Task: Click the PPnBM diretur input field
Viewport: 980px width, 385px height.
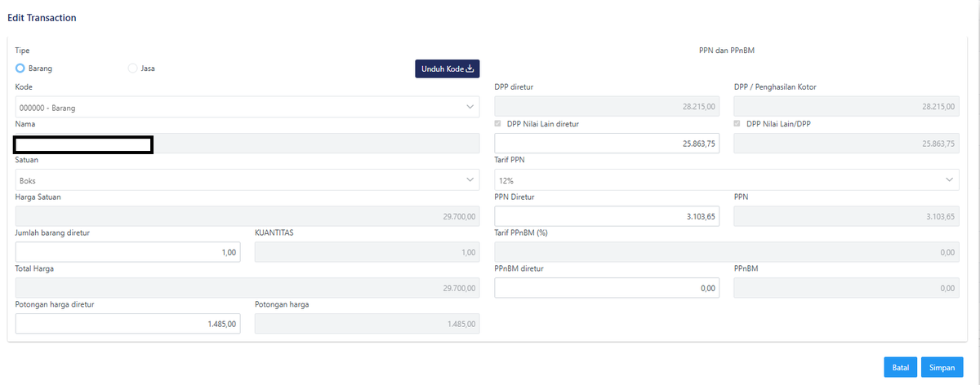Action: click(x=607, y=288)
